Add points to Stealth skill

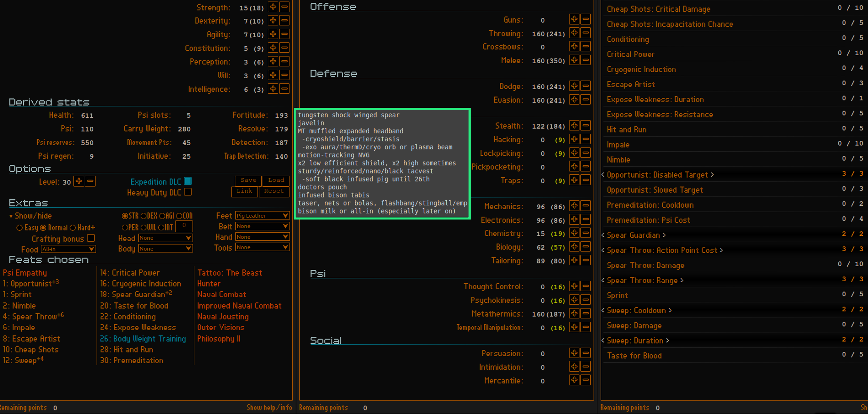[574, 126]
